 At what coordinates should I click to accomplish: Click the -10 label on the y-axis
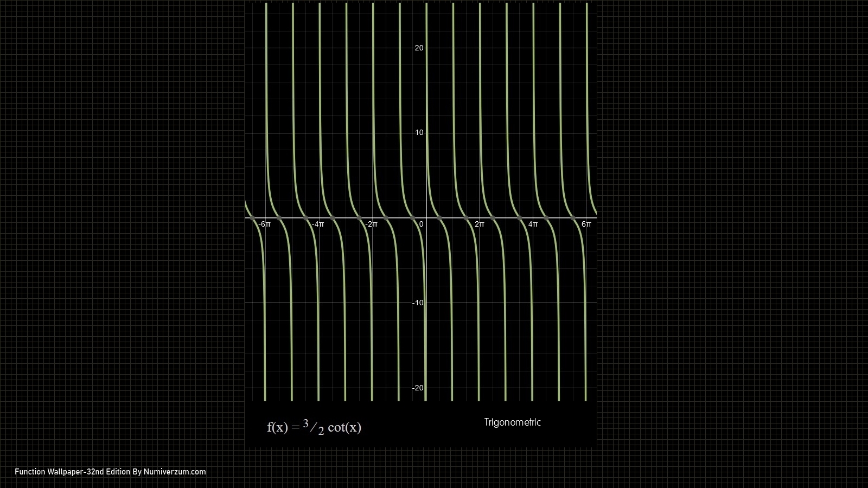418,303
